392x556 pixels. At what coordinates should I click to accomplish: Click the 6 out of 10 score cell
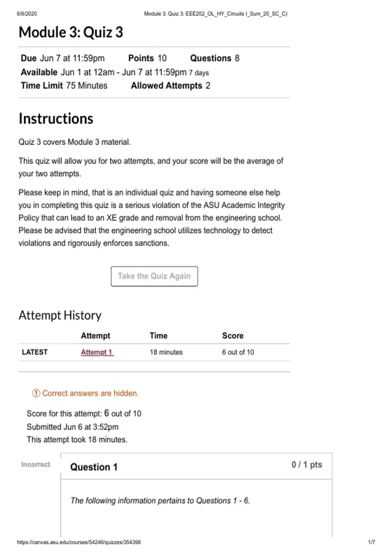(238, 352)
